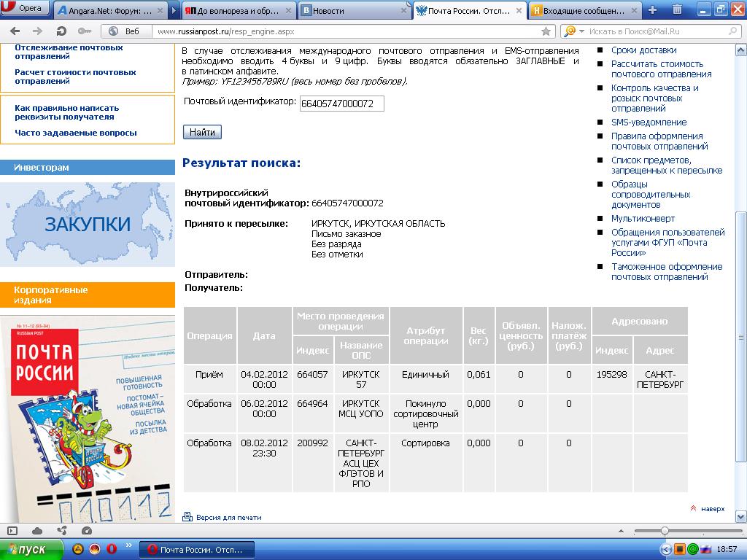
Task: Click tracking number 66405747000072 in results
Action: coord(347,203)
